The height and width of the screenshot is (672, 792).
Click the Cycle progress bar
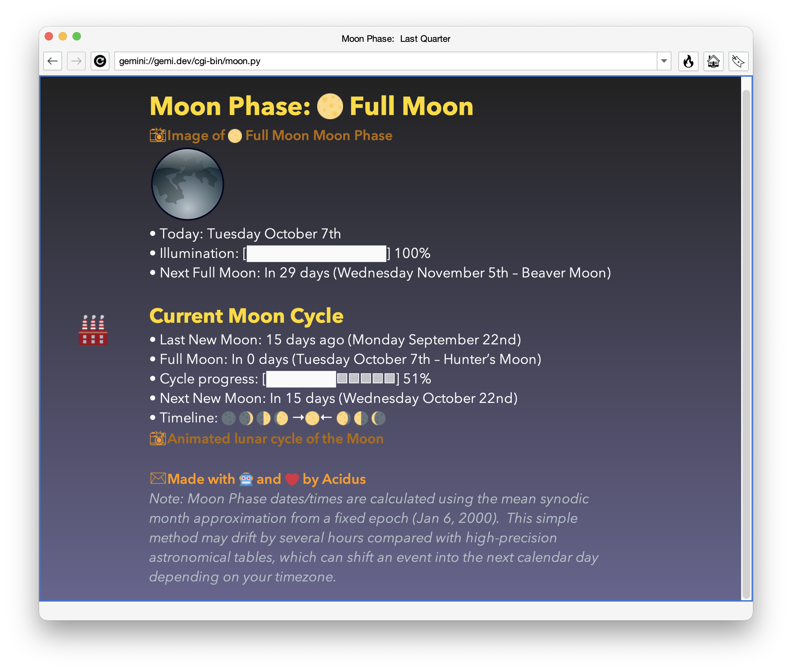click(x=331, y=379)
